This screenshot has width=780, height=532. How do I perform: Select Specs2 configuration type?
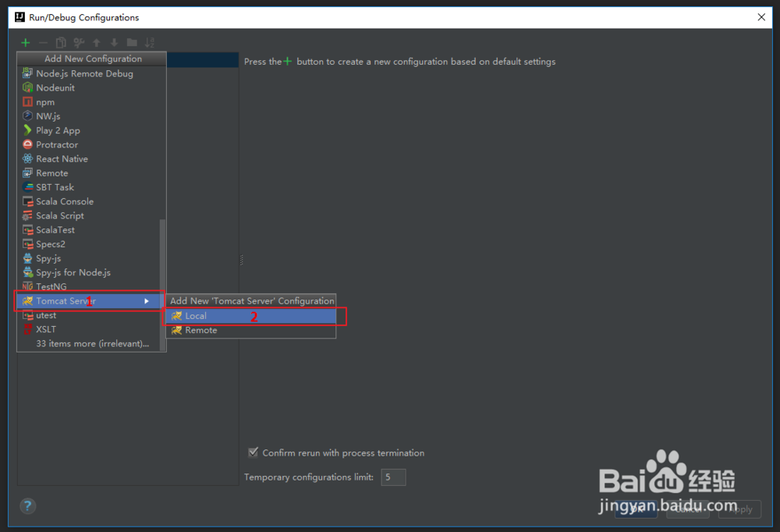tap(89, 244)
